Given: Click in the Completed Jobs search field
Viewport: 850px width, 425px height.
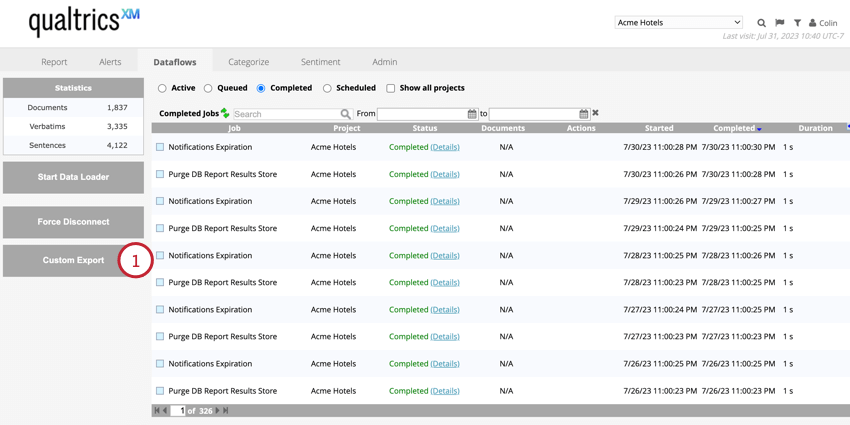Looking at the screenshot, I should pos(286,114).
